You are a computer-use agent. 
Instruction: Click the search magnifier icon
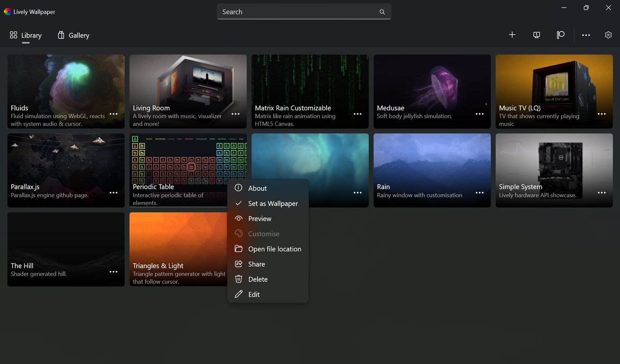pyautogui.click(x=382, y=12)
